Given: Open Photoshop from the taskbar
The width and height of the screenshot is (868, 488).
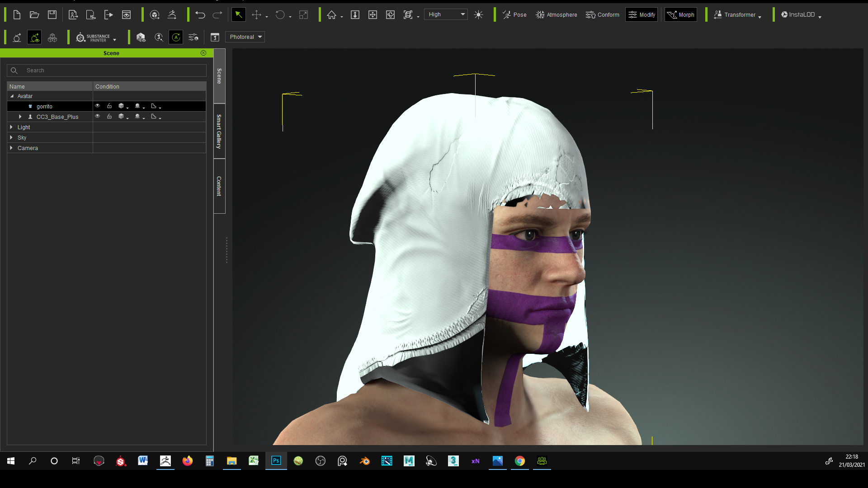Looking at the screenshot, I should coord(276,461).
